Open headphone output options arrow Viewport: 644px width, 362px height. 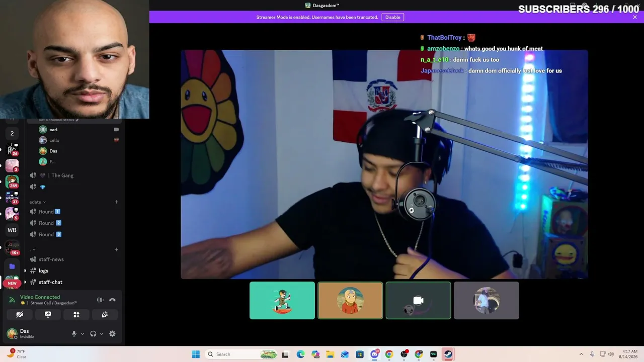[102, 334]
